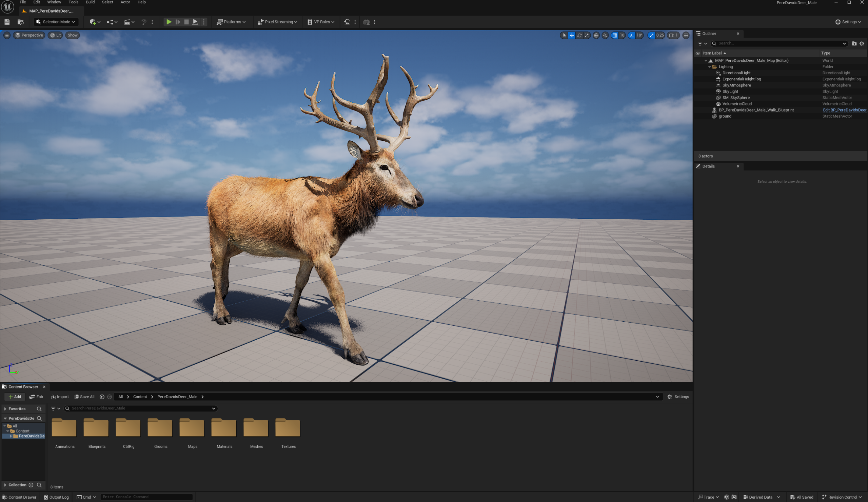This screenshot has height=502, width=868.
Task: Open the Blueprints folder thumbnail
Action: (96, 428)
